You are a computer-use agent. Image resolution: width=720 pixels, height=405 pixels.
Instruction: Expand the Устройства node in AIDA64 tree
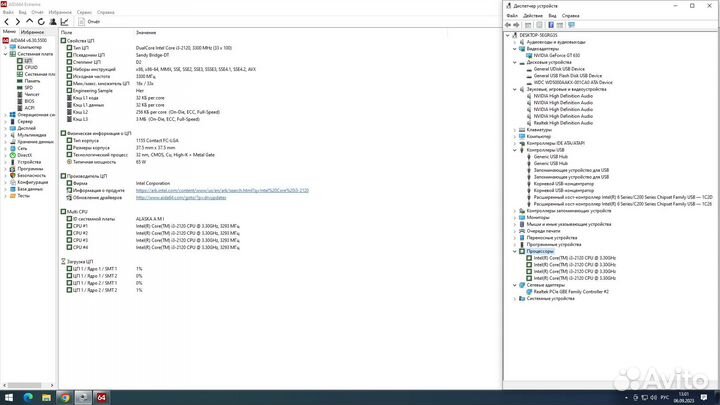point(6,162)
